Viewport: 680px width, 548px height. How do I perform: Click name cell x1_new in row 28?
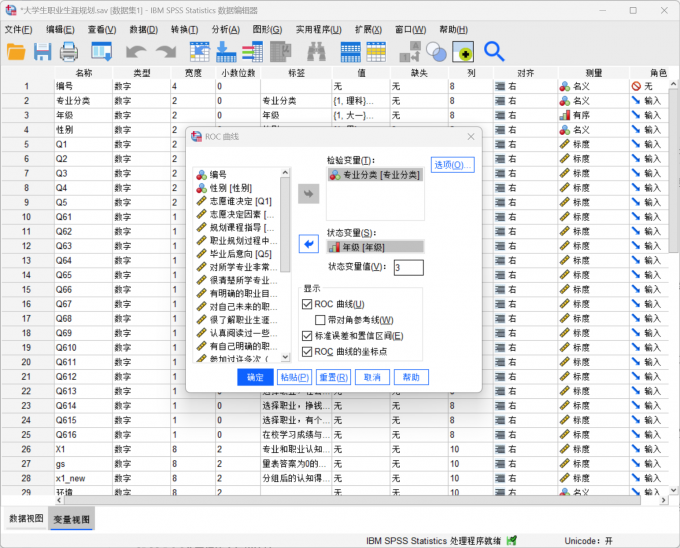coord(83,478)
